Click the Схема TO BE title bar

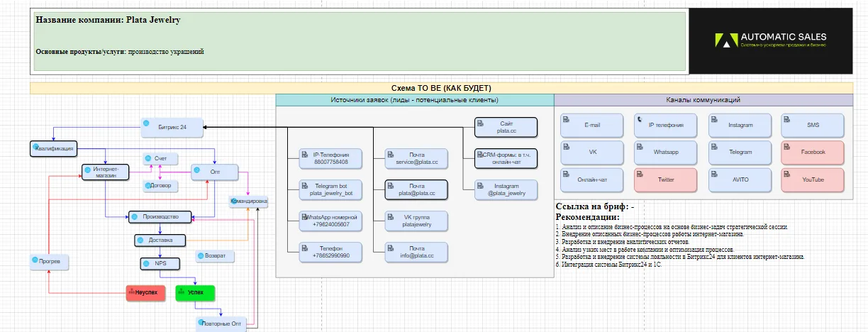(441, 88)
